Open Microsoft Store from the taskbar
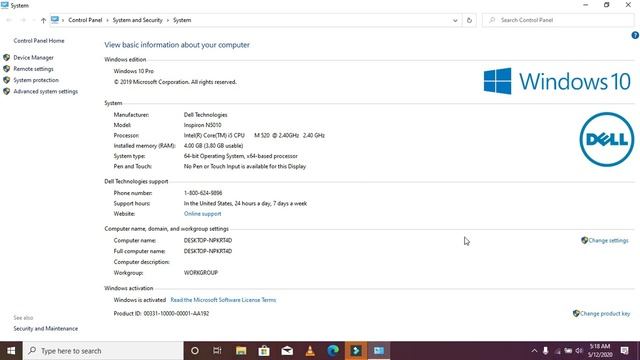 tap(264, 351)
